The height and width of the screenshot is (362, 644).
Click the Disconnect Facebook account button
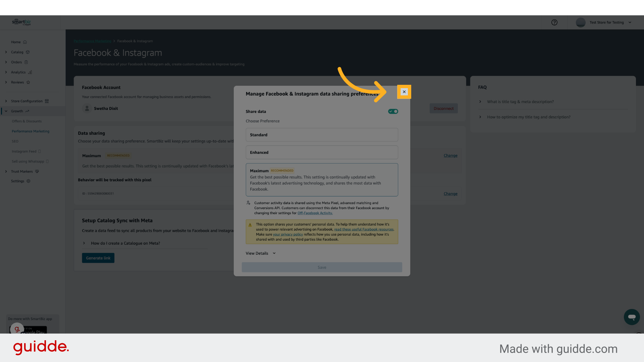pos(443,109)
